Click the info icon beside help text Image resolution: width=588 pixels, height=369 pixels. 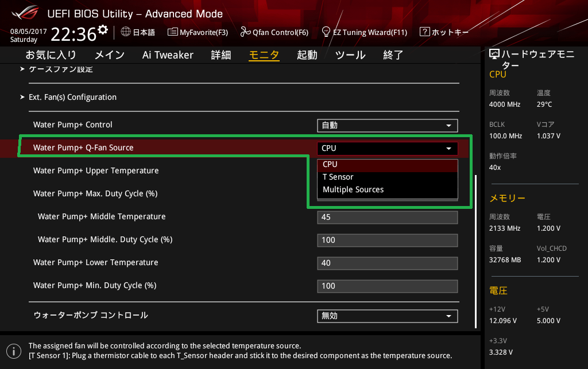pyautogui.click(x=14, y=351)
